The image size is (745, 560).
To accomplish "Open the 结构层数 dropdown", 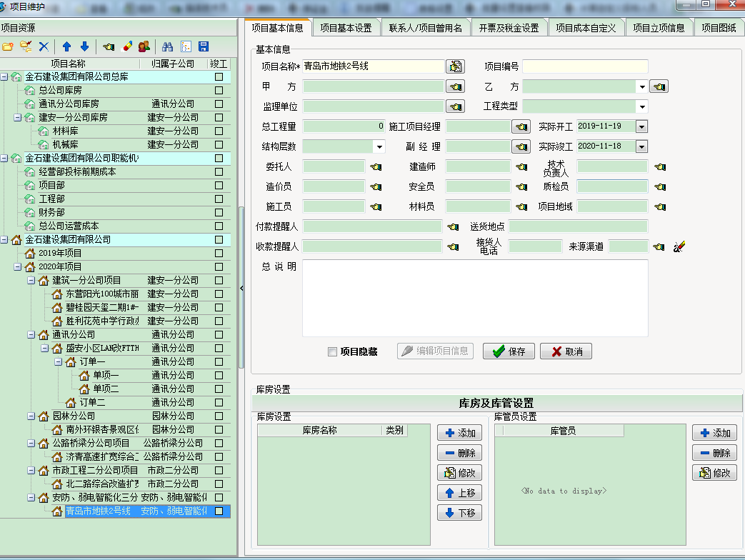I will click(379, 145).
